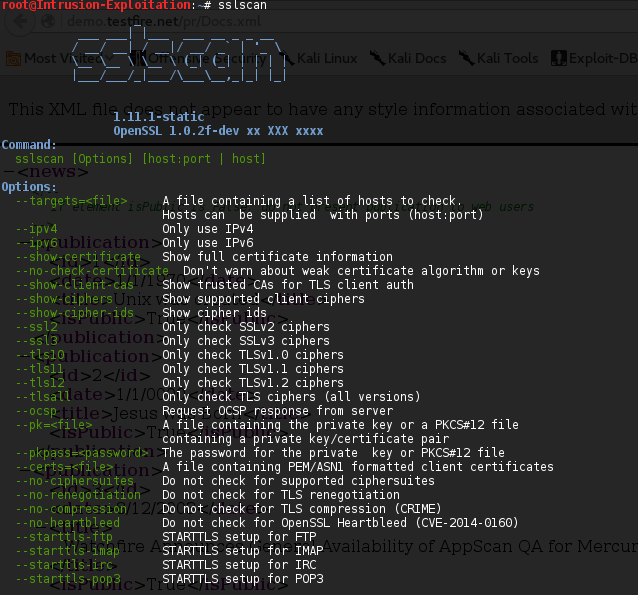Click the globe site identity icon

(48, 21)
